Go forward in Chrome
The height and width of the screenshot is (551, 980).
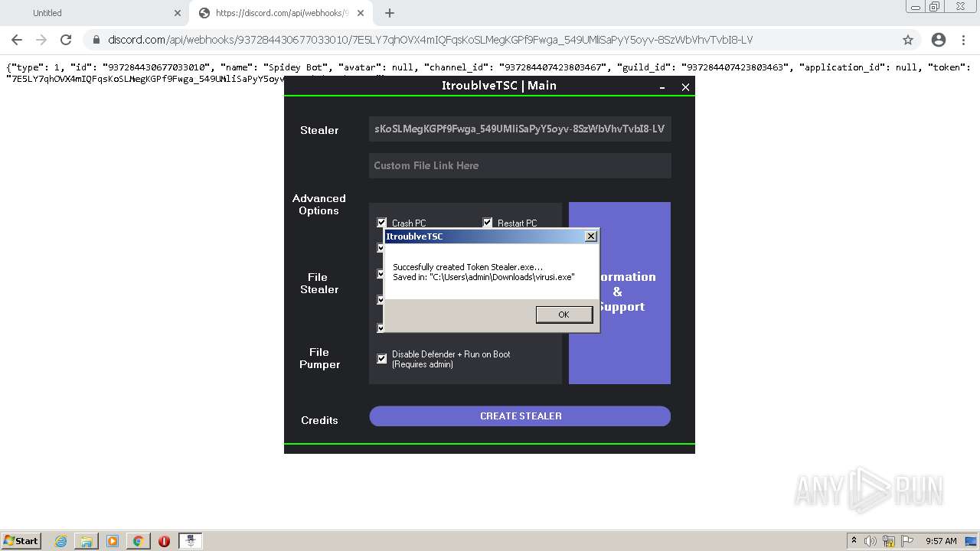[x=41, y=40]
